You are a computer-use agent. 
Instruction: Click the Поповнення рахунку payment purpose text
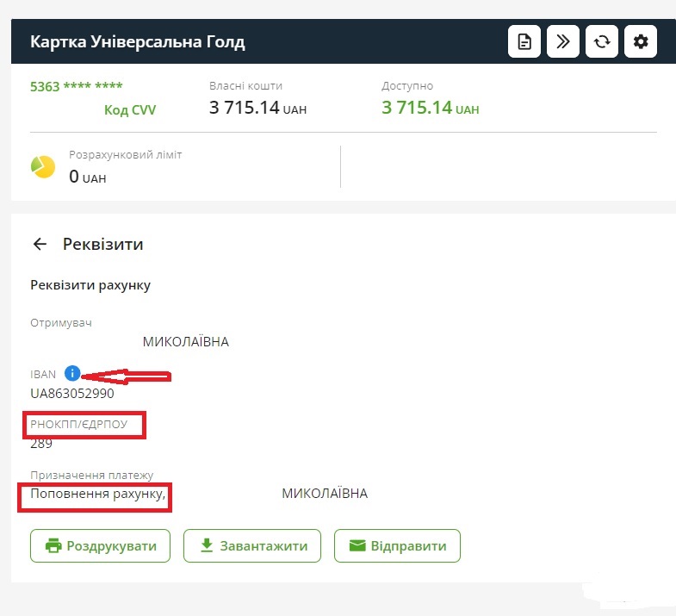tap(97, 494)
